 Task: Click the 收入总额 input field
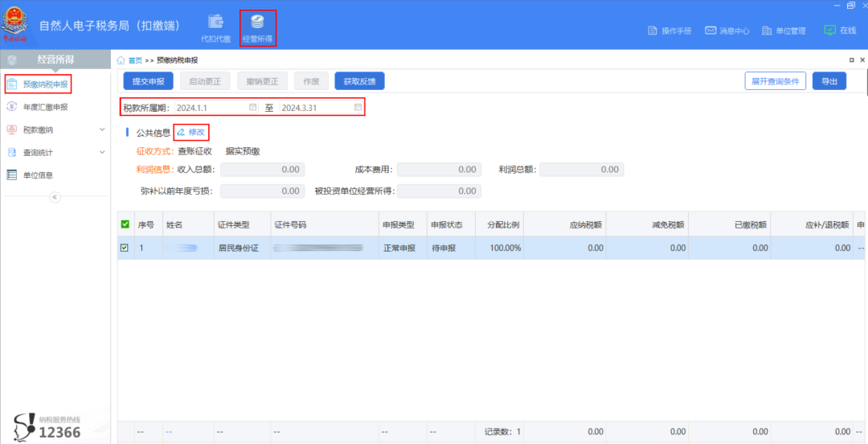click(x=262, y=170)
